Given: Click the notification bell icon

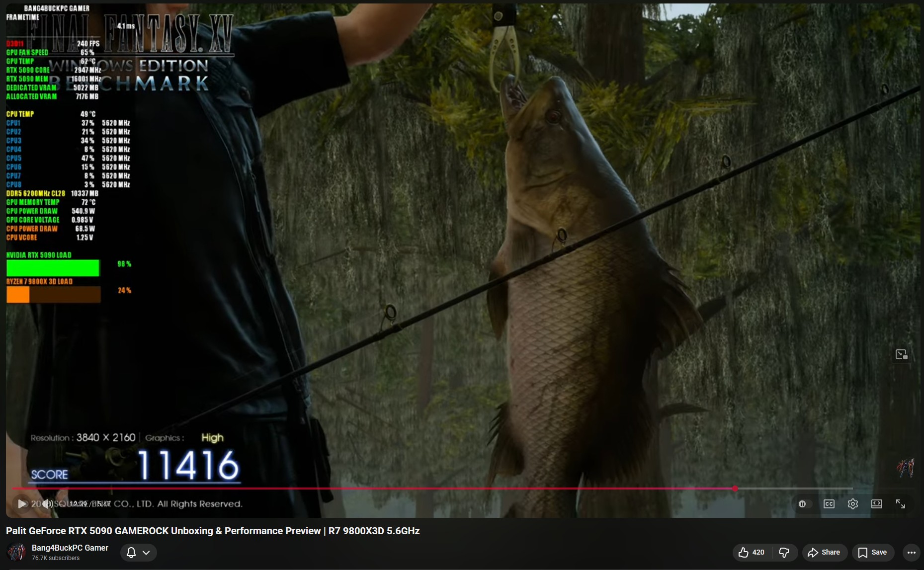Looking at the screenshot, I should pos(131,553).
